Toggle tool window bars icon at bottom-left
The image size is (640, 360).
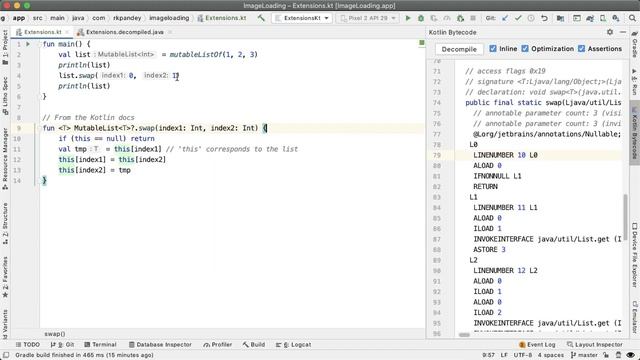tap(6, 355)
